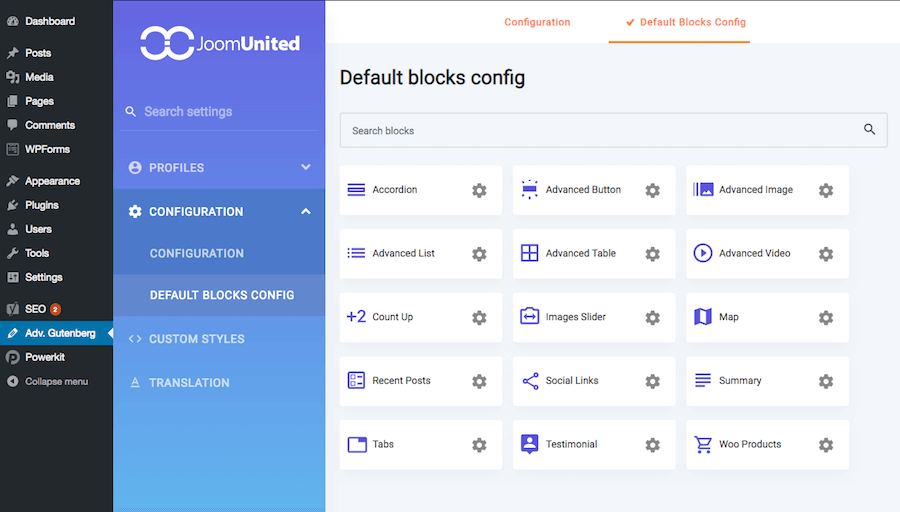This screenshot has width=900, height=512.
Task: Expand the Profiles section chevron
Action: click(306, 167)
